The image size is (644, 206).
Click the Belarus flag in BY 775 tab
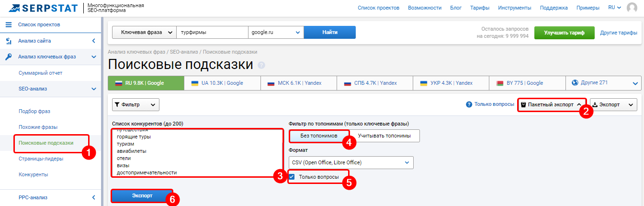pyautogui.click(x=500, y=83)
